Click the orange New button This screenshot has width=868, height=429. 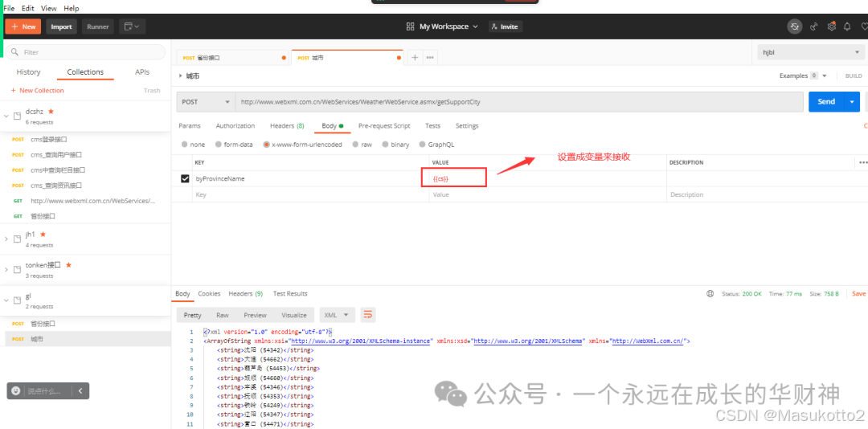[23, 27]
